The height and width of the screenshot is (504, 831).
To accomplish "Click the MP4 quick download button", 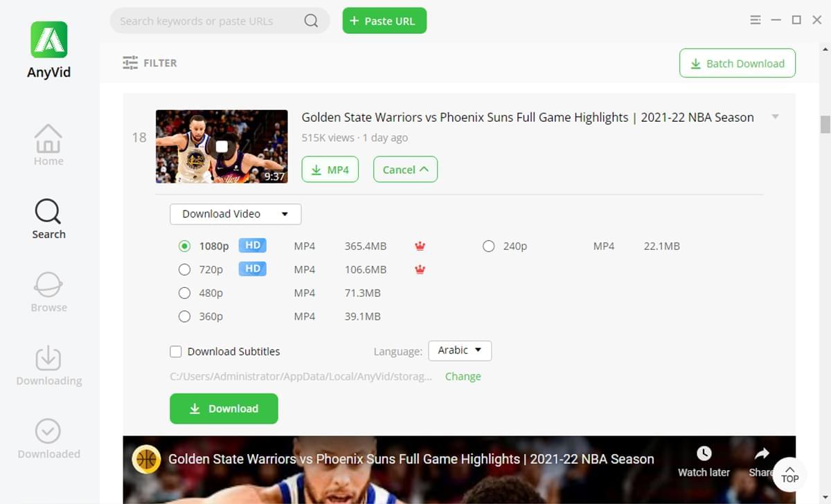I will click(x=330, y=170).
